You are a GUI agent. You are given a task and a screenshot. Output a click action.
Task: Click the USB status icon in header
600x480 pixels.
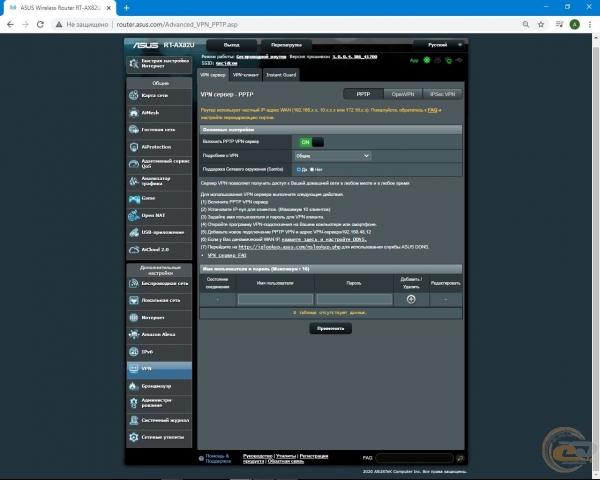[x=459, y=60]
